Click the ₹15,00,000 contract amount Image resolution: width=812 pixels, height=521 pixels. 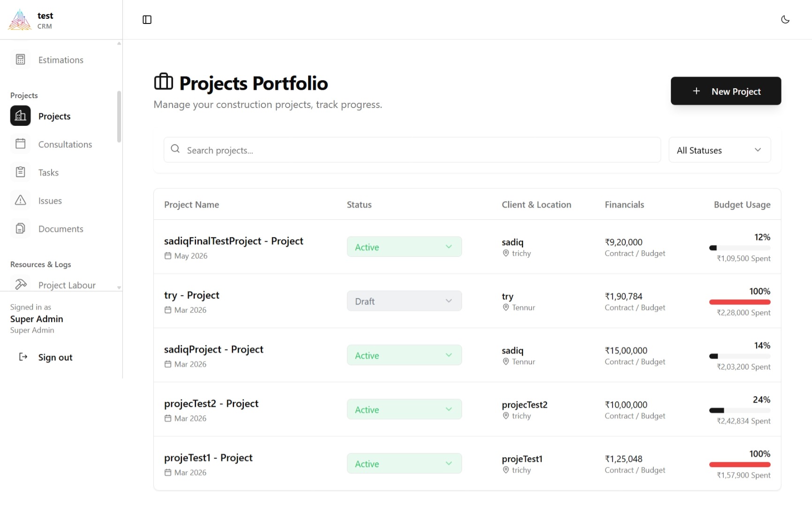(x=626, y=351)
